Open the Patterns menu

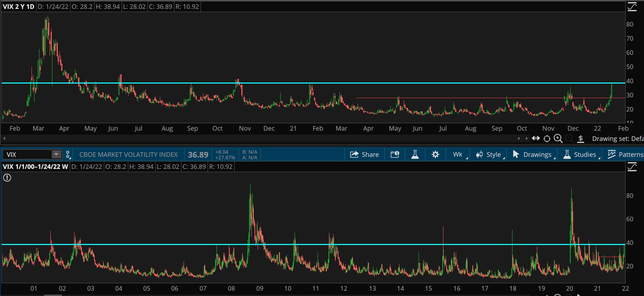tap(625, 154)
